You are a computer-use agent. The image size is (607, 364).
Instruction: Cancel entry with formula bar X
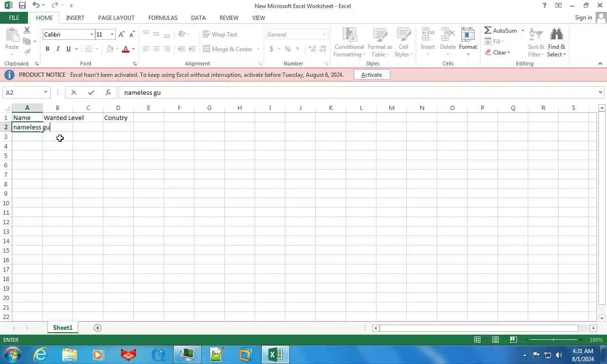pyautogui.click(x=74, y=92)
